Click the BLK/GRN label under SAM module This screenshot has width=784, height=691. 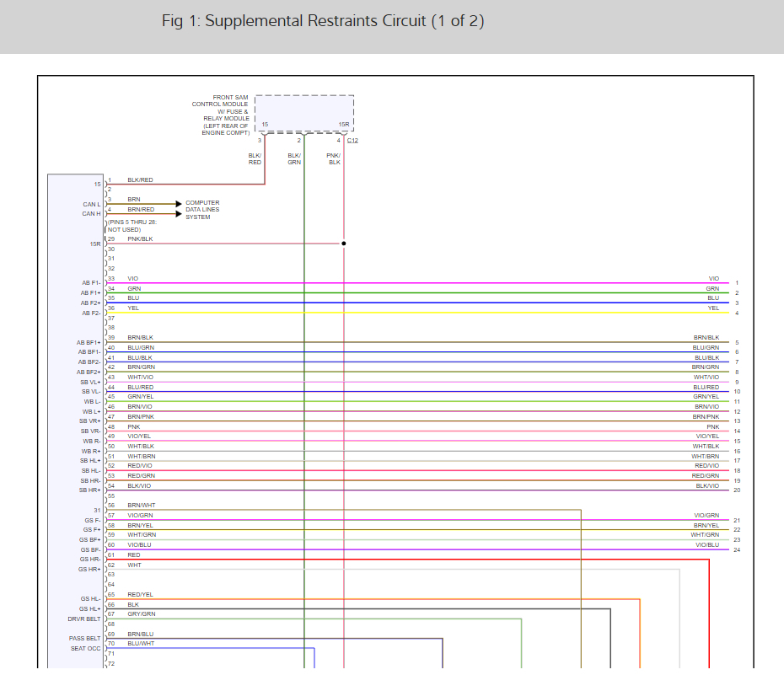294,159
